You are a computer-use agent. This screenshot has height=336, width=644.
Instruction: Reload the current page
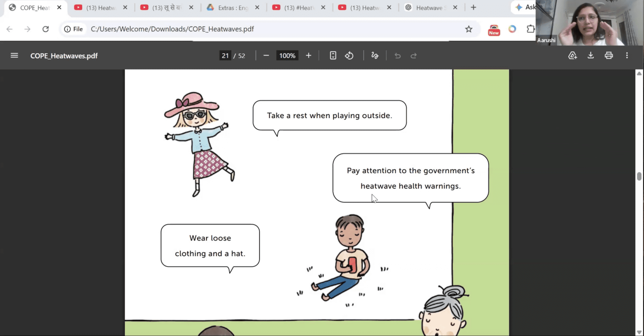pos(46,29)
